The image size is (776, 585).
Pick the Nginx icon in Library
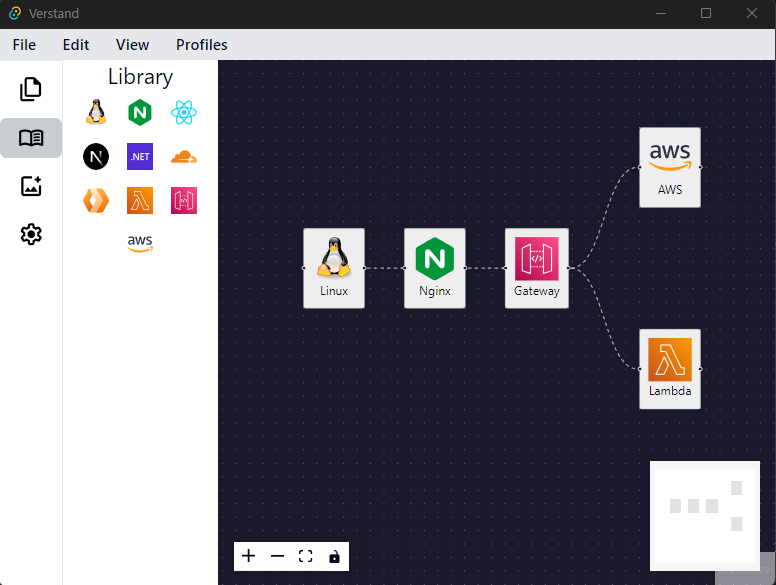click(140, 112)
